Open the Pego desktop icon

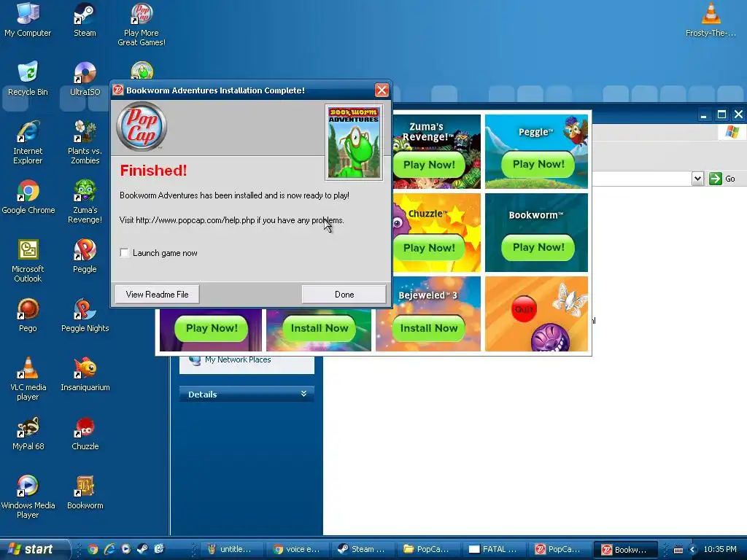(x=28, y=314)
